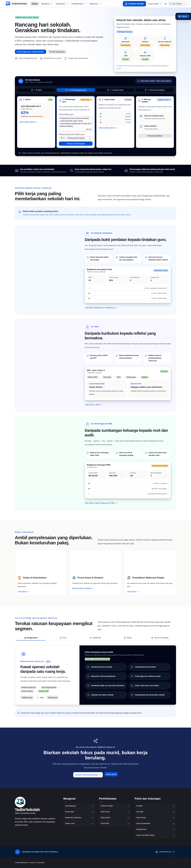Viewport: 191px width, 868px height.
Task: Open the Biru Kabus theme selector
Action: (x=177, y=4)
